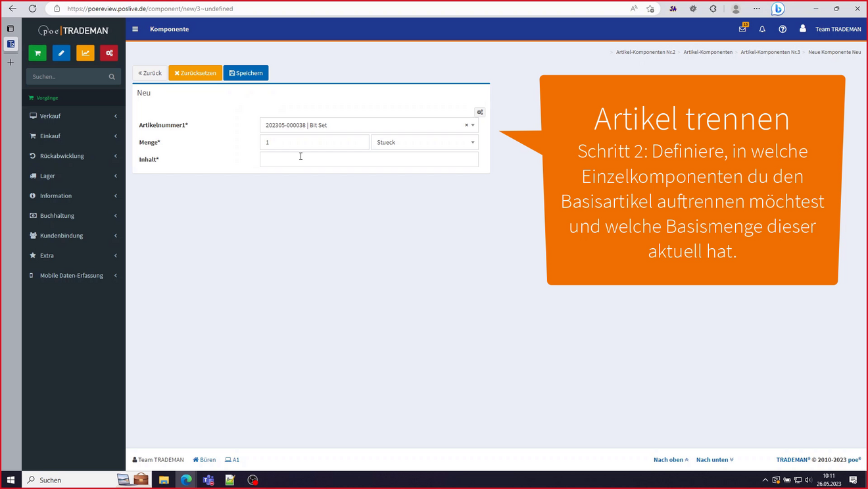Open the messages envelope with badge 15
Screen dimensions: 868x489
click(x=743, y=29)
